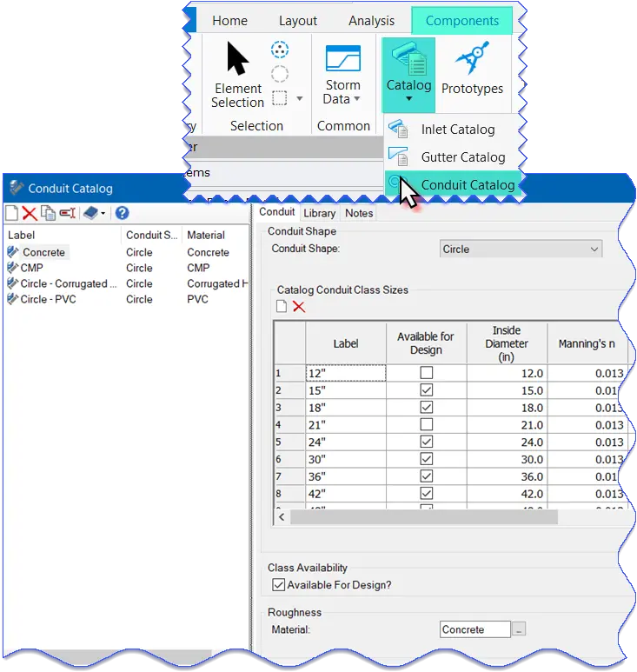Toggle Class Availability Available For Design checkbox
Image resolution: width=637 pixels, height=672 pixels.
tap(278, 585)
